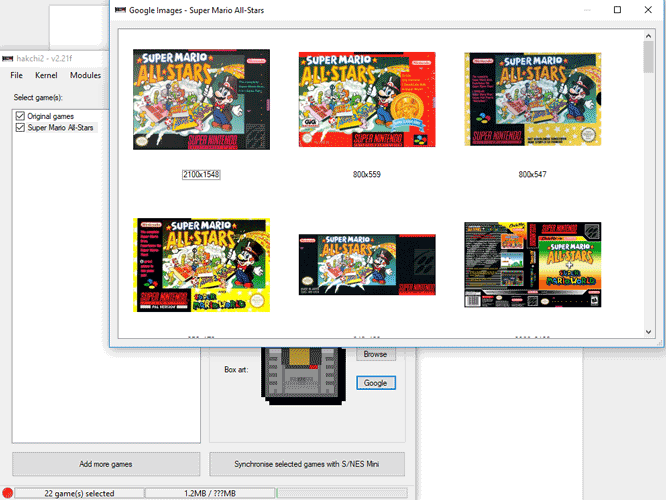Open the File menu in hakchi2
This screenshot has width=666, height=500.
17,75
